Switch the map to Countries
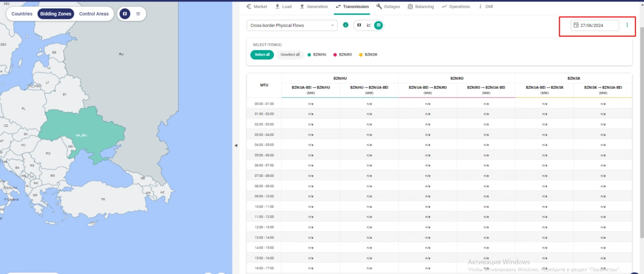Image resolution: width=644 pixels, height=274 pixels. coord(22,14)
